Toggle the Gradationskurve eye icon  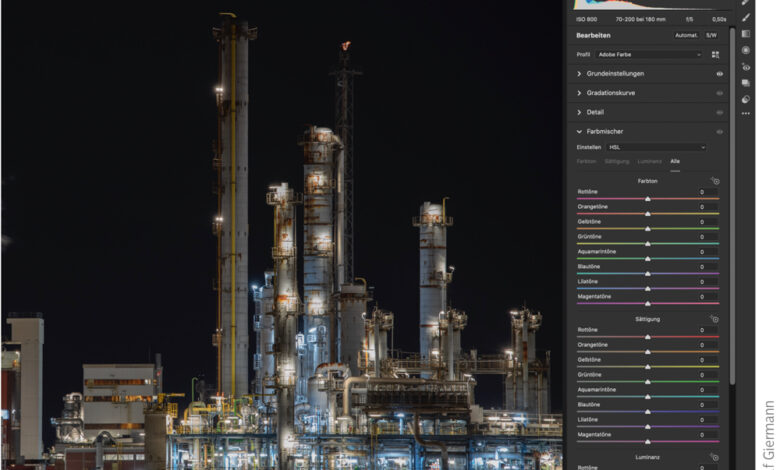pyautogui.click(x=719, y=93)
